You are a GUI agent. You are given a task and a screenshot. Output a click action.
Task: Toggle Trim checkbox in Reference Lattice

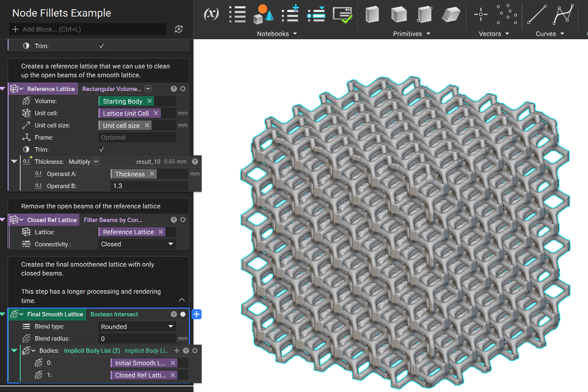(x=101, y=150)
